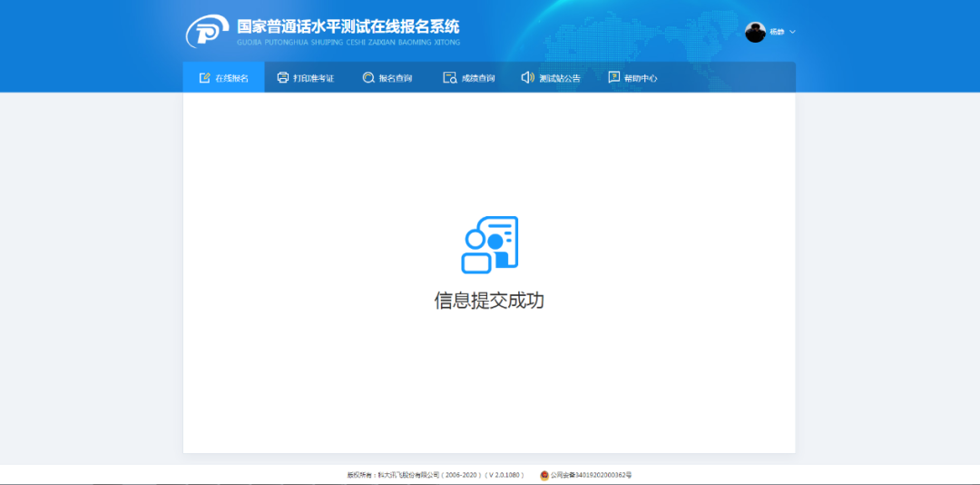
Task: Expand the user menu chevron arrow
Action: 792,32
